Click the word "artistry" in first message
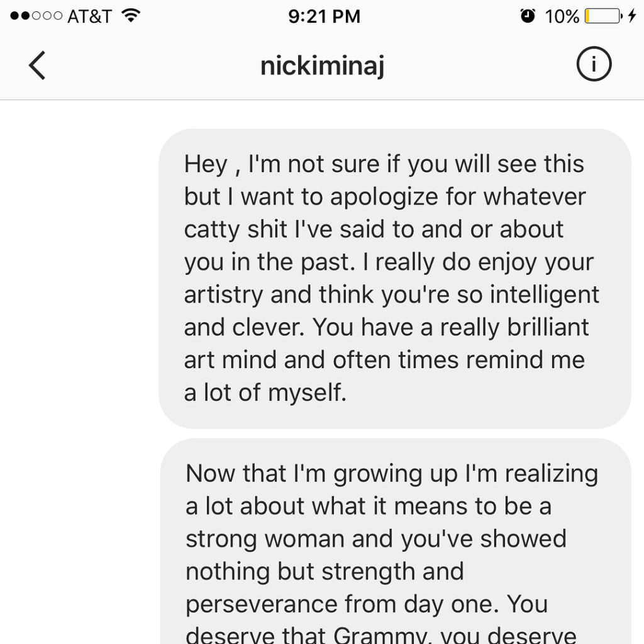Screen dimensions: 644x644 (x=223, y=296)
